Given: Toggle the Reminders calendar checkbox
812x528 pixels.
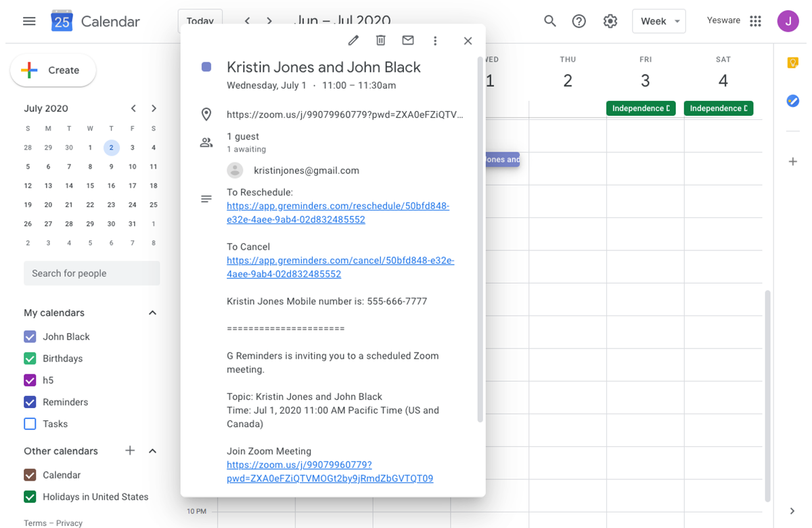Looking at the screenshot, I should tap(30, 402).
